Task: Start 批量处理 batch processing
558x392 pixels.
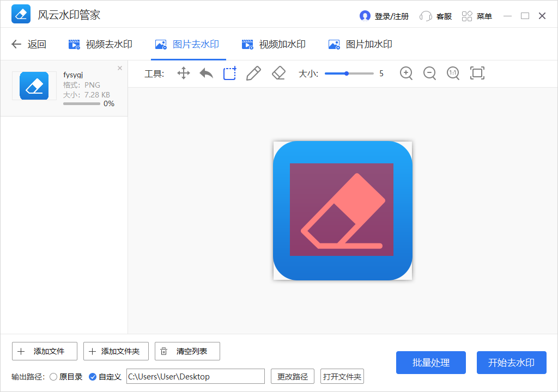Action: pyautogui.click(x=430, y=362)
